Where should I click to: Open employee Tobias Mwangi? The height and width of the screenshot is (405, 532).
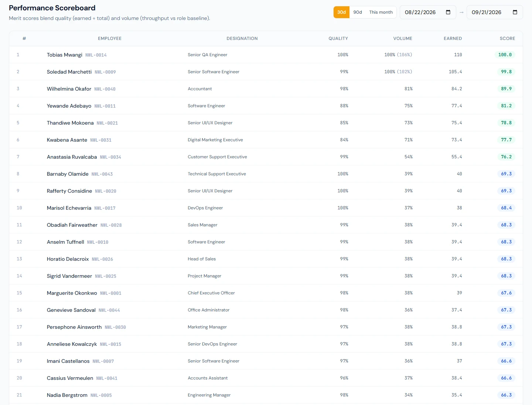click(65, 55)
